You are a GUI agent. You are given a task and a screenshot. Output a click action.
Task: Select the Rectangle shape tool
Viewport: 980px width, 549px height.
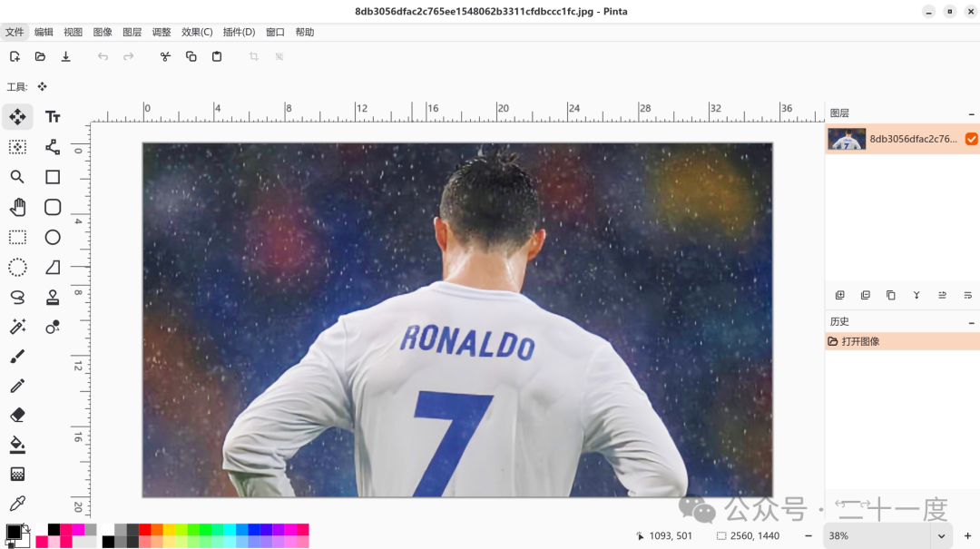pos(53,177)
